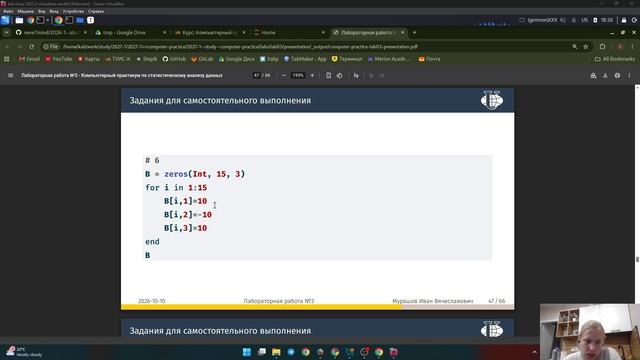Open Google Диск bookmark

pos(237,59)
